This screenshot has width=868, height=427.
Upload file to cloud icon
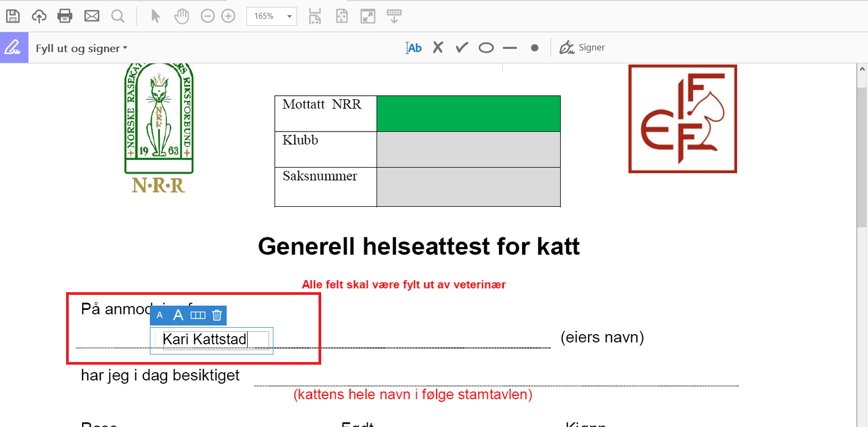(39, 16)
